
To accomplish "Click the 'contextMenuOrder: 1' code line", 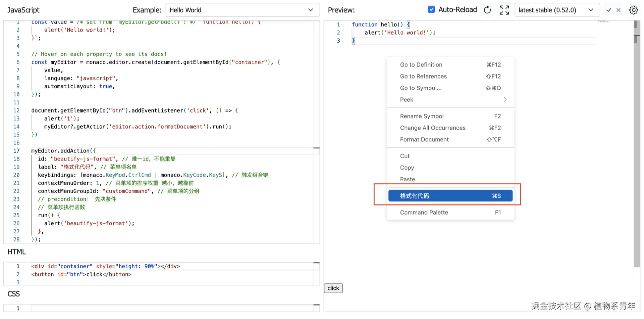I will 116,183.
